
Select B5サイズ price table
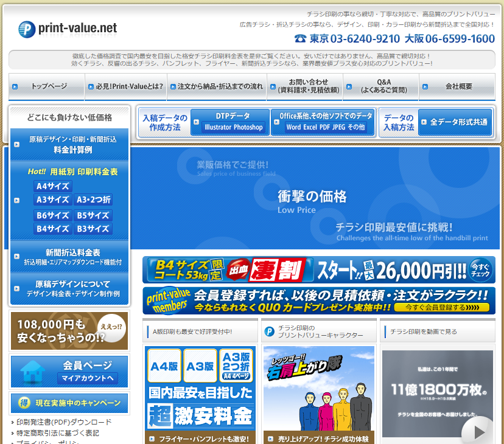93,215
